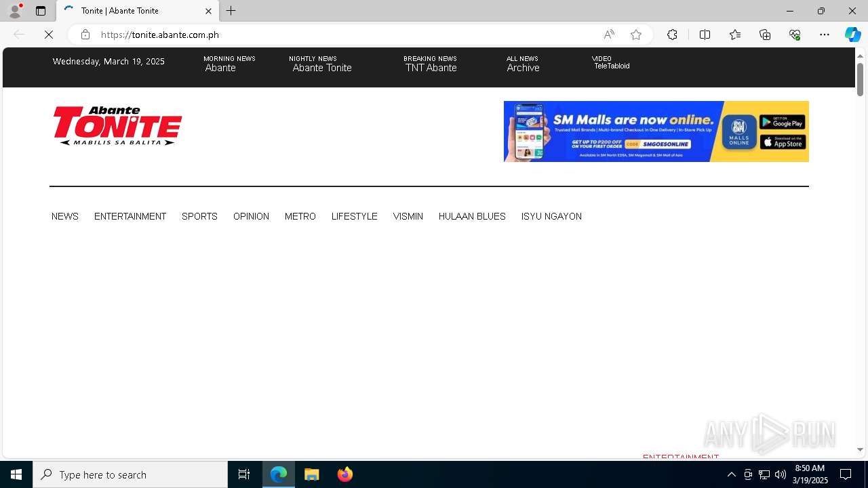Click the Google Play badge in banner
The image size is (868, 488).
(x=783, y=122)
